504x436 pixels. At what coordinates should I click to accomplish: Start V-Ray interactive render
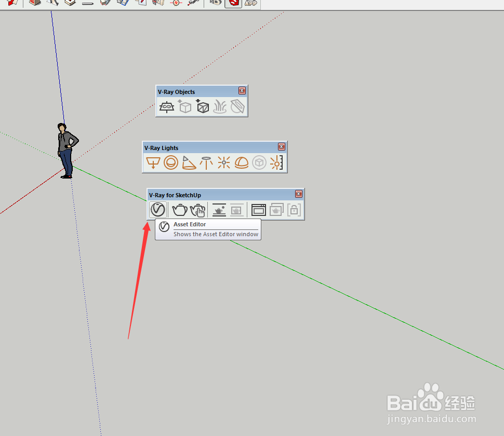[x=197, y=210]
